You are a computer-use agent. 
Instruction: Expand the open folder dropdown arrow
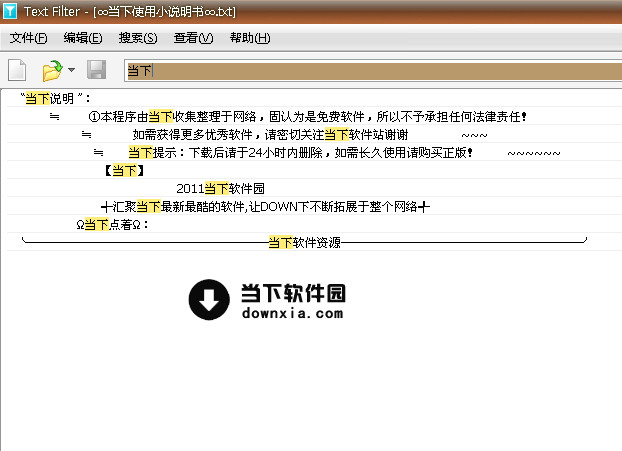click(x=71, y=70)
